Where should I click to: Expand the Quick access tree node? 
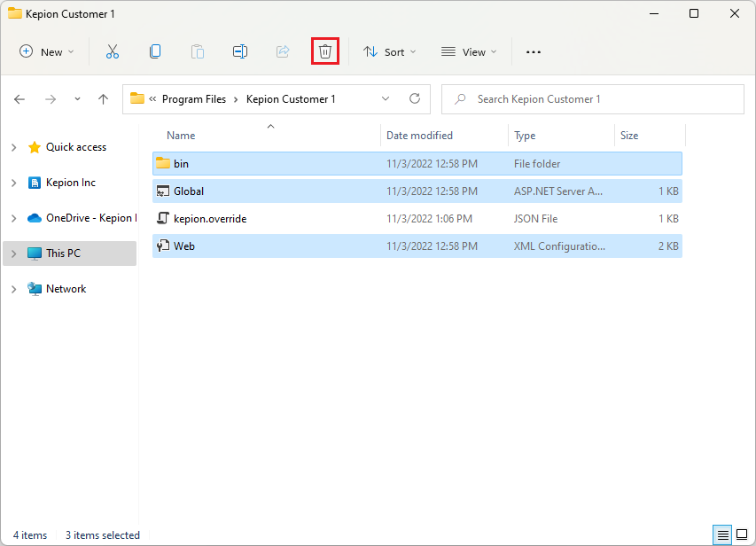tap(14, 147)
